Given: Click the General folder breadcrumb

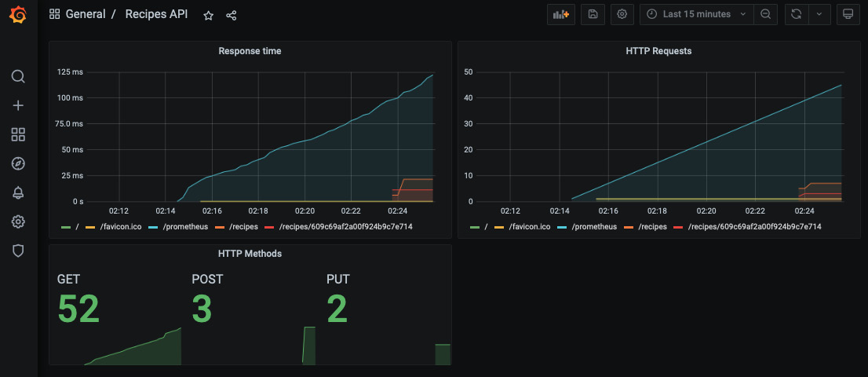Looking at the screenshot, I should [x=86, y=14].
